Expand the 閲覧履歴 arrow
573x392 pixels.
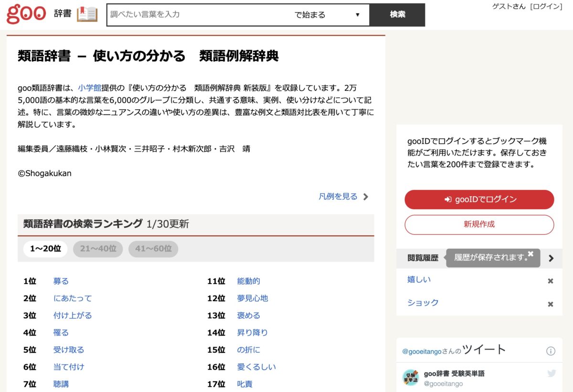click(552, 258)
